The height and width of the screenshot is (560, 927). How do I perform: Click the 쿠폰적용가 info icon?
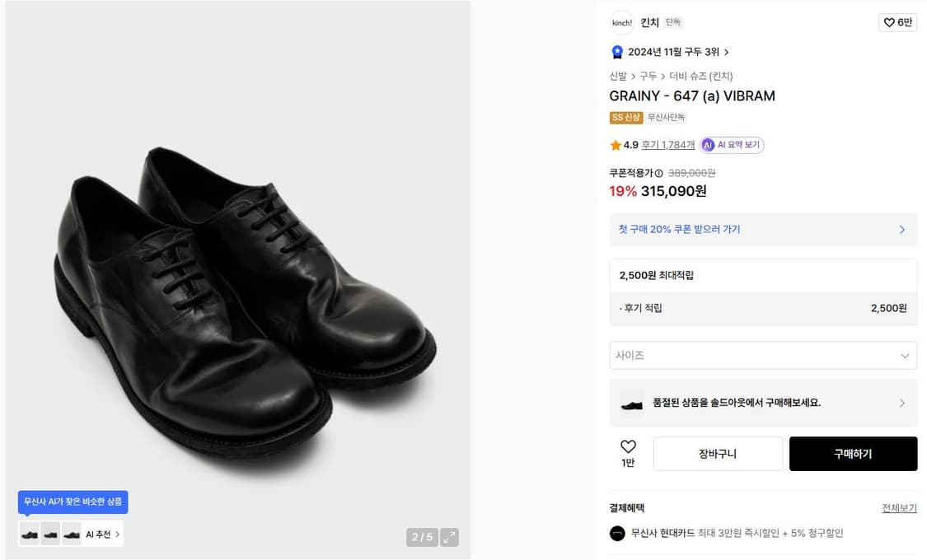[x=658, y=174]
